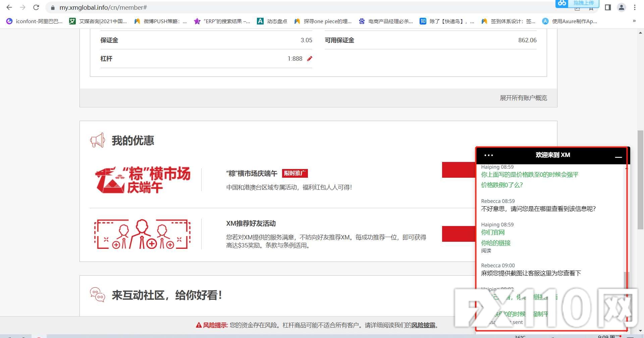Open Chrome's three-dot menu
Viewport: 644px width, 338px height.
pyautogui.click(x=635, y=7)
